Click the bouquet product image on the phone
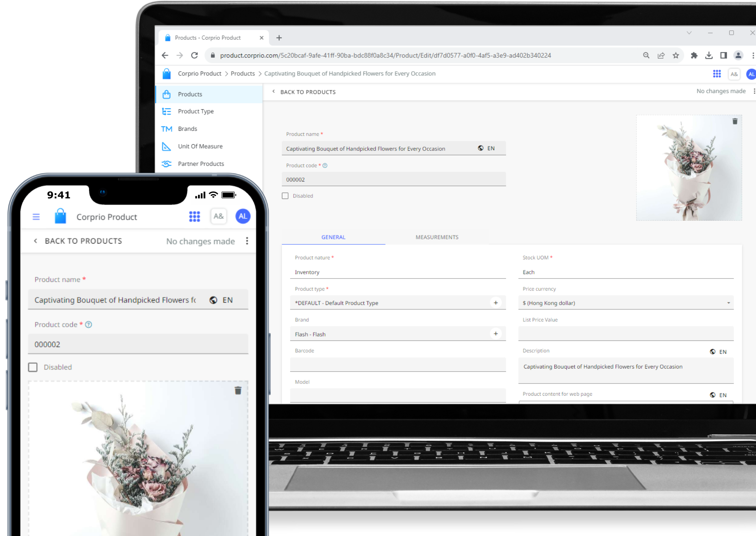 click(x=138, y=458)
